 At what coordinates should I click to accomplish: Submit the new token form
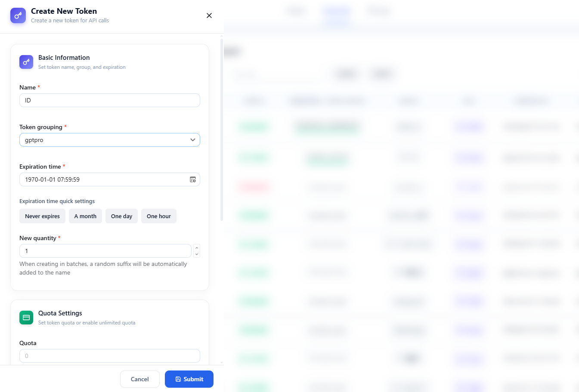(x=189, y=379)
